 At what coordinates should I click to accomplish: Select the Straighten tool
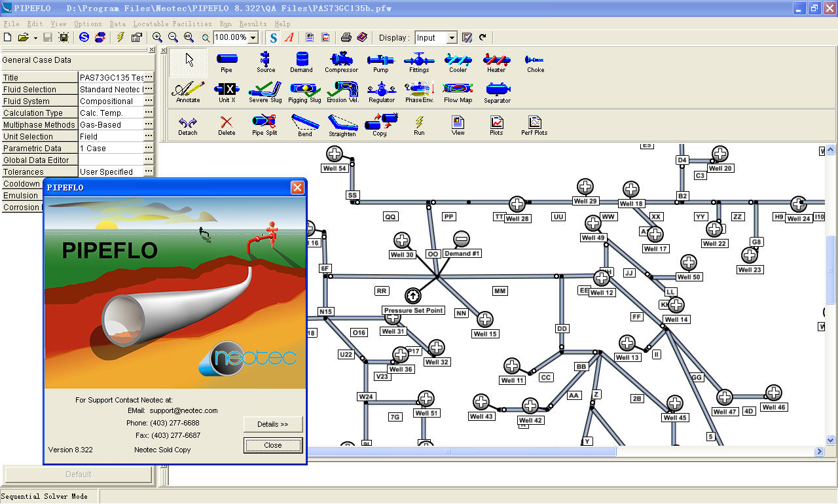pyautogui.click(x=342, y=125)
